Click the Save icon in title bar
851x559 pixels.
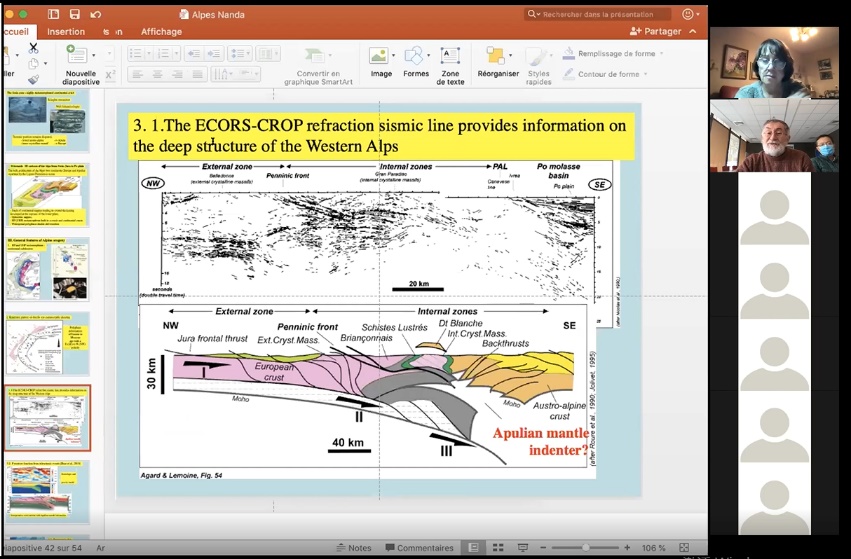(75, 15)
